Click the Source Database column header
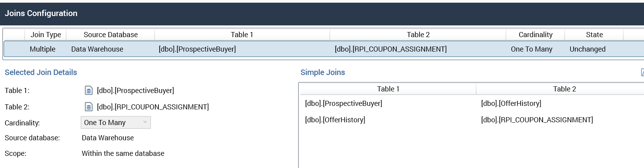This screenshot has height=168, width=644. tap(110, 35)
